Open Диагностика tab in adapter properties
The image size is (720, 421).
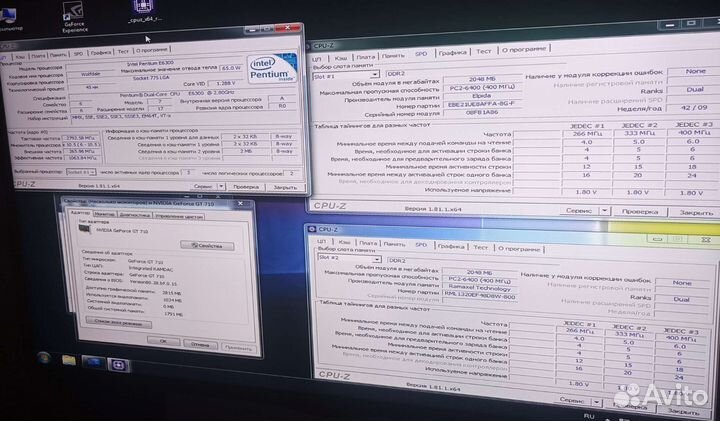(x=135, y=215)
